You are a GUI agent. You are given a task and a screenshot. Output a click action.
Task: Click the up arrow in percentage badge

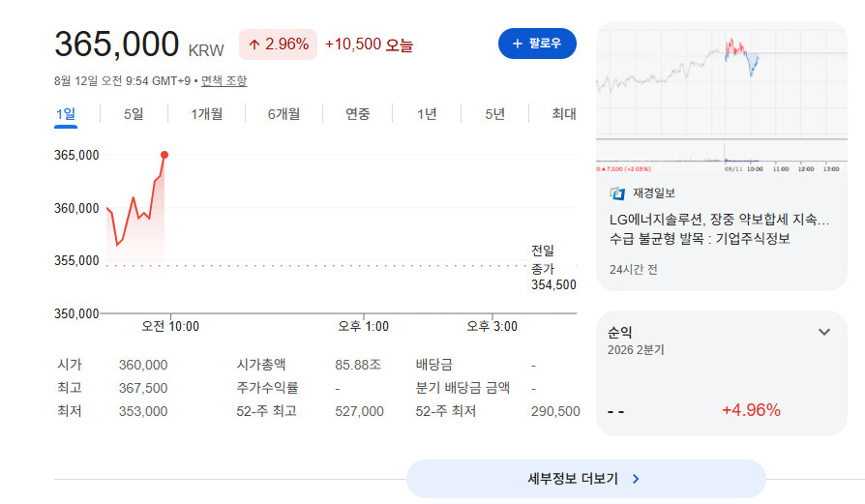pos(254,44)
